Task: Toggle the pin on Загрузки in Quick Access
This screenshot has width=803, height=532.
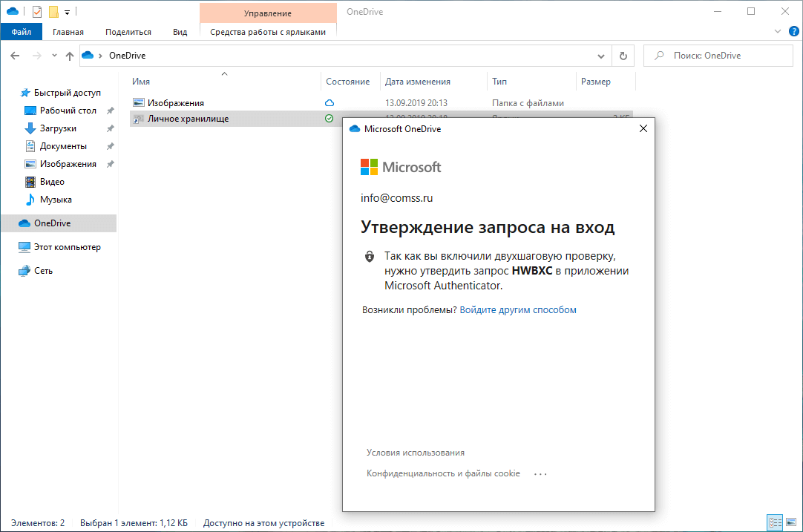Action: point(109,128)
